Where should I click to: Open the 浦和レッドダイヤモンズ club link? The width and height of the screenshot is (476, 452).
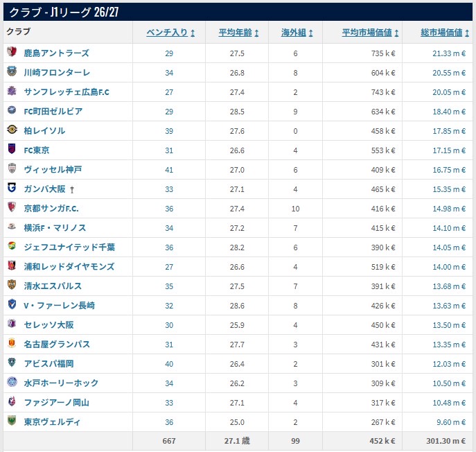[69, 267]
